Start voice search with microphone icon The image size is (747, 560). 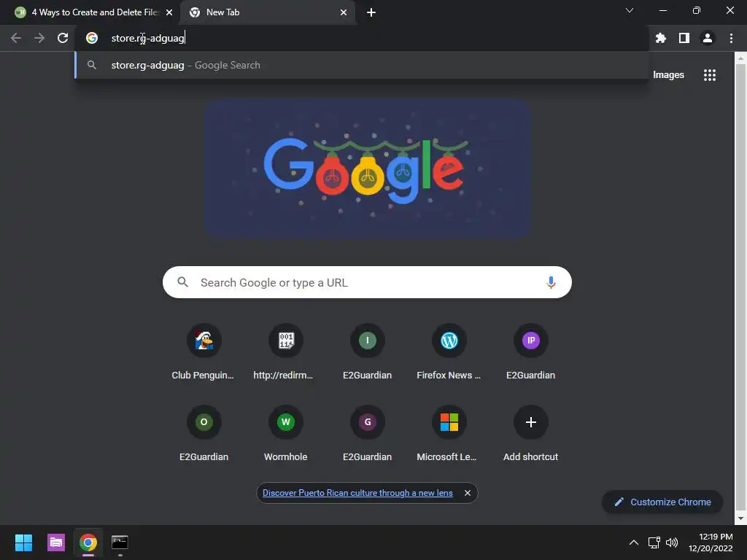(551, 282)
